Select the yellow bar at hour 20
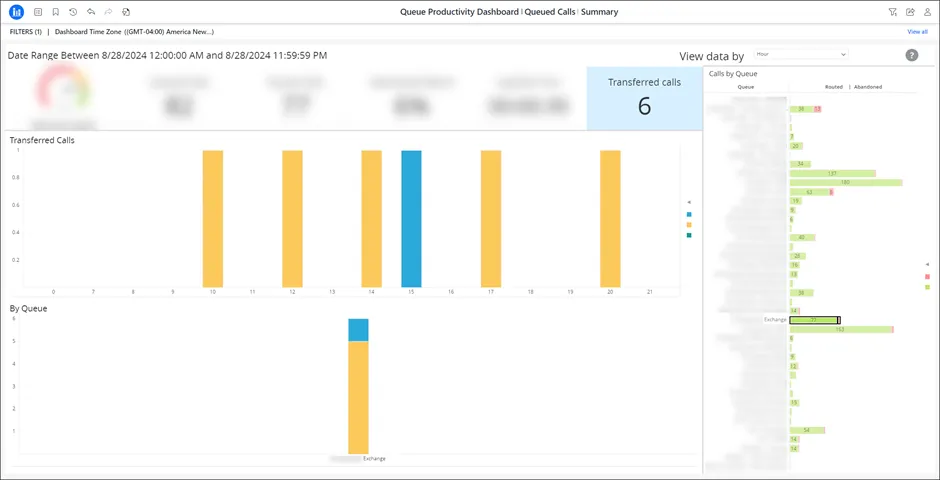 (610, 219)
